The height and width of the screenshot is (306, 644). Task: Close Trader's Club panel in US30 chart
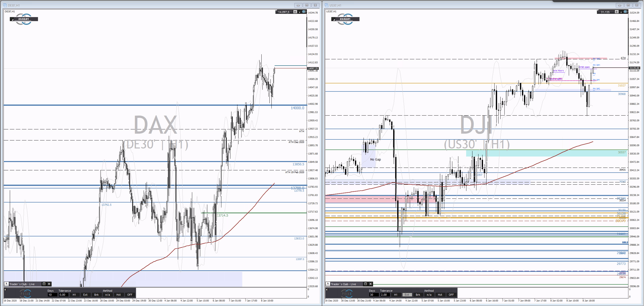[x=371, y=284]
